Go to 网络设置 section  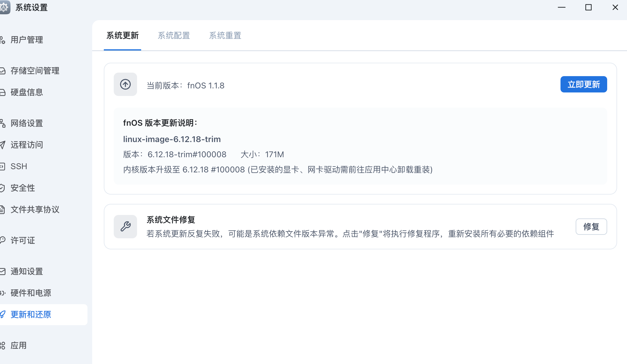[x=27, y=123]
